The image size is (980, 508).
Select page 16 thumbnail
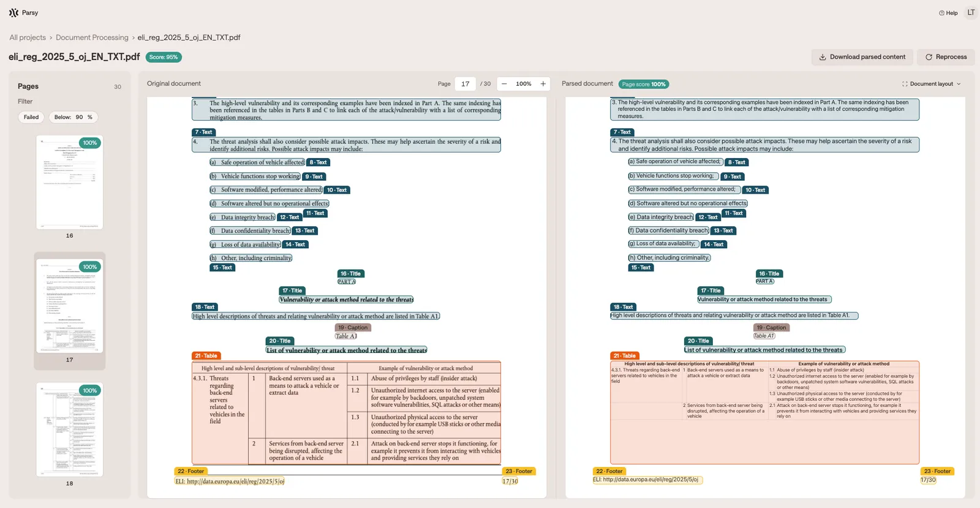[x=70, y=183]
